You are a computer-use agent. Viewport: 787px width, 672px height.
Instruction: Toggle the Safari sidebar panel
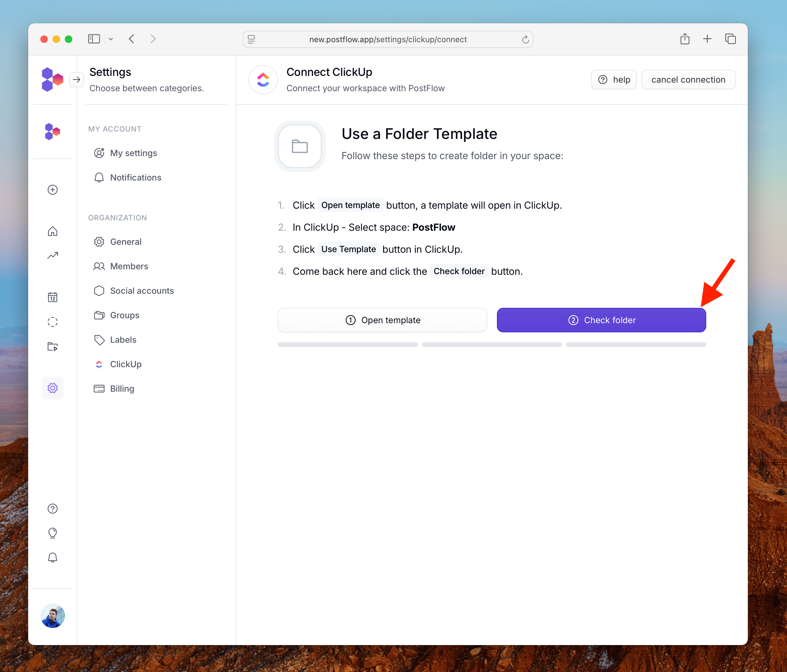(94, 39)
